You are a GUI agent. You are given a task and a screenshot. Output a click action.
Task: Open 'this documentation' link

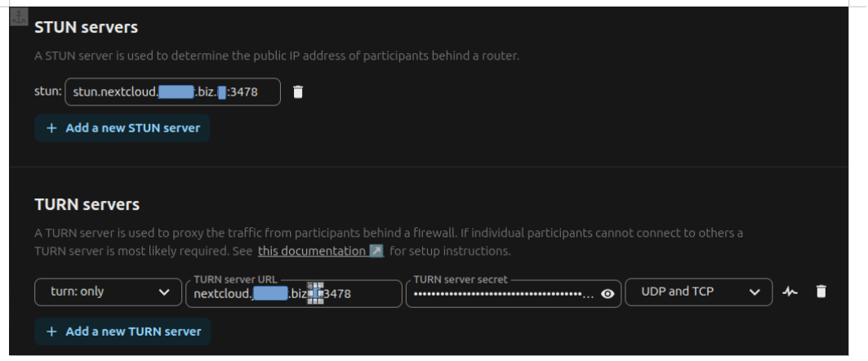(312, 251)
